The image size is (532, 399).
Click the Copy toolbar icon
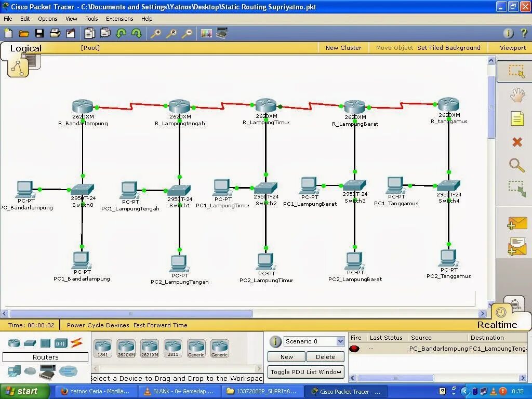coord(89,33)
